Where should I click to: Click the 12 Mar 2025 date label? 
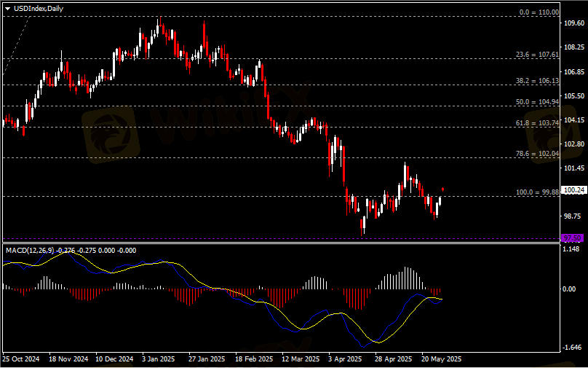pyautogui.click(x=301, y=359)
